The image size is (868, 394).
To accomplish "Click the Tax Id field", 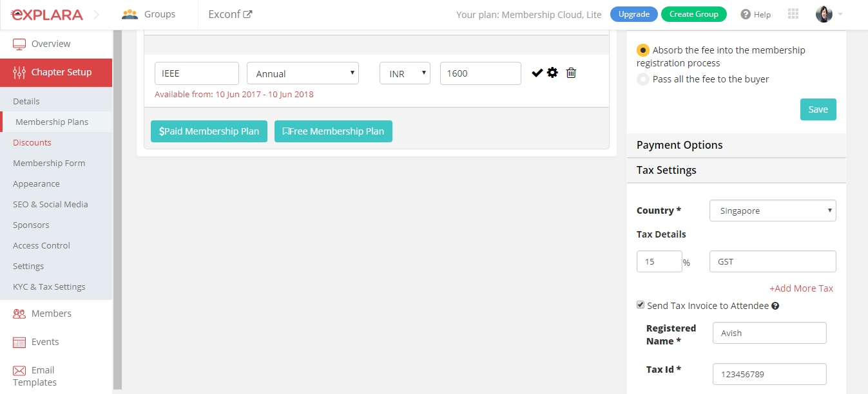I will tap(769, 374).
